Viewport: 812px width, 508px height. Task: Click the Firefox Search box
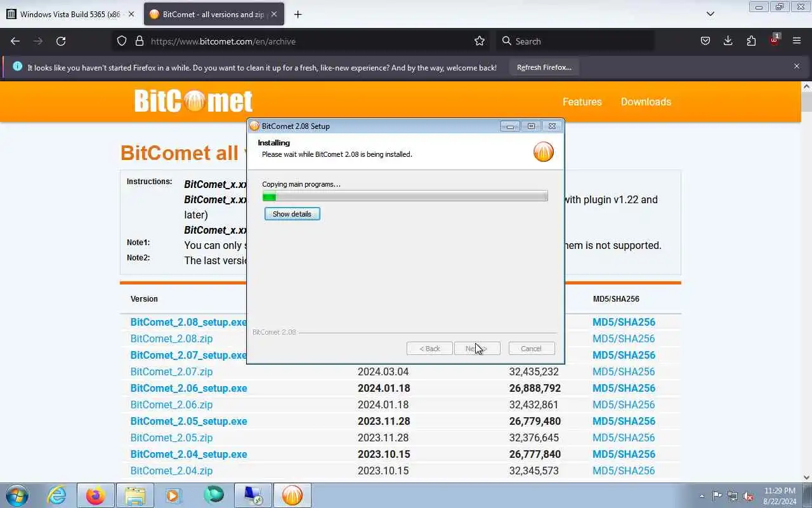(574, 41)
